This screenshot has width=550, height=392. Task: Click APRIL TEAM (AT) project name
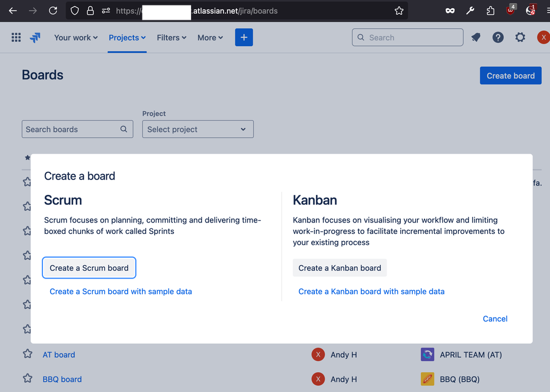tap(471, 355)
